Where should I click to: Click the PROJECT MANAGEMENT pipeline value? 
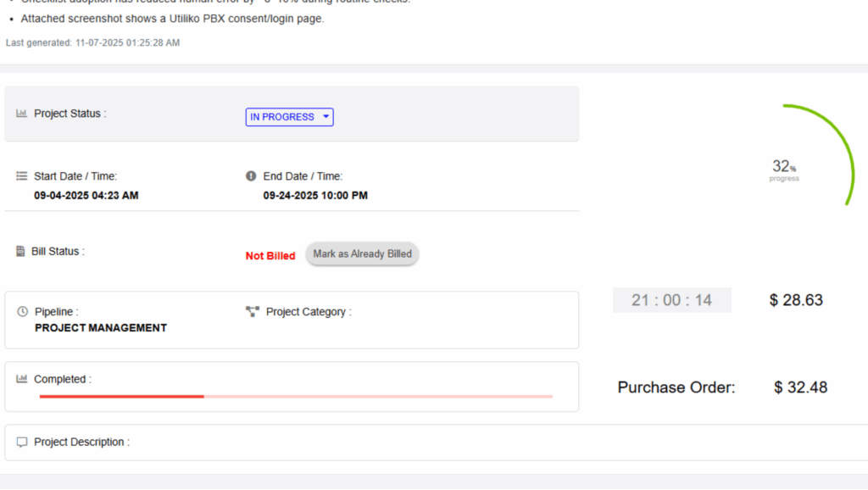pyautogui.click(x=101, y=328)
